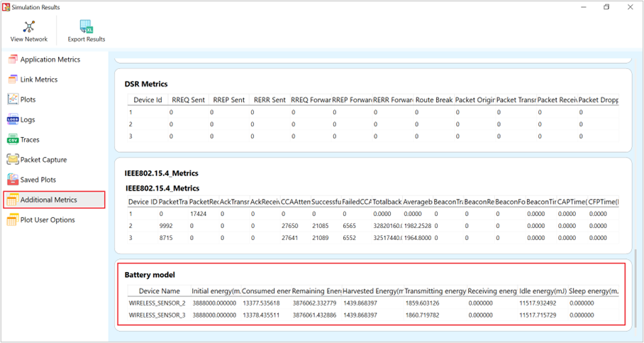Maximize the Simulation Results window

pyautogui.click(x=606, y=7)
